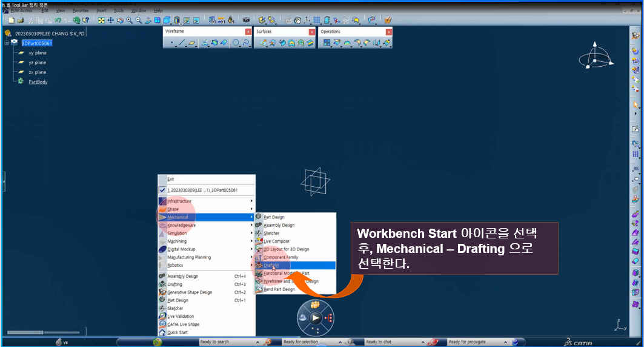Close the Wireframe floating toolbar
644x347 pixels.
coord(248,32)
